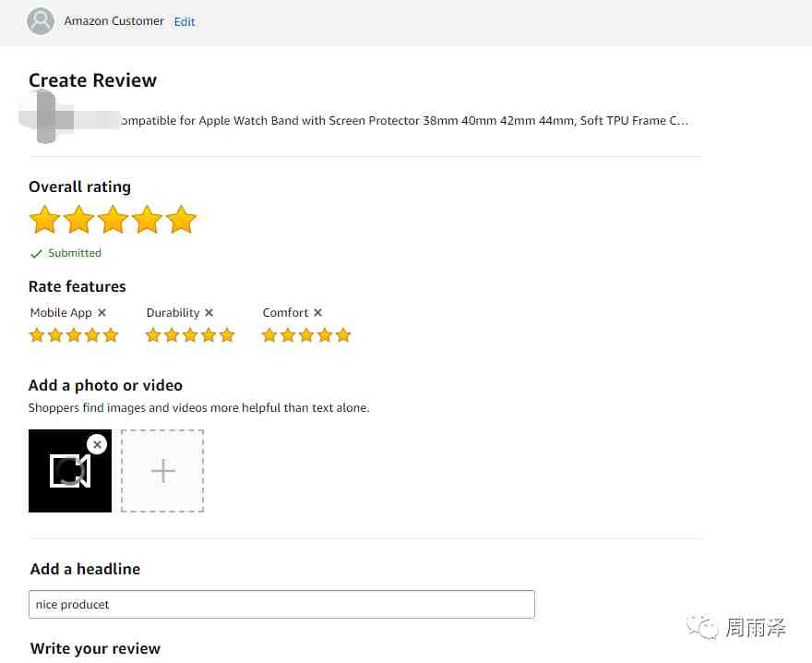Set overall rating to four stars
The height and width of the screenshot is (663, 812).
[x=147, y=219]
